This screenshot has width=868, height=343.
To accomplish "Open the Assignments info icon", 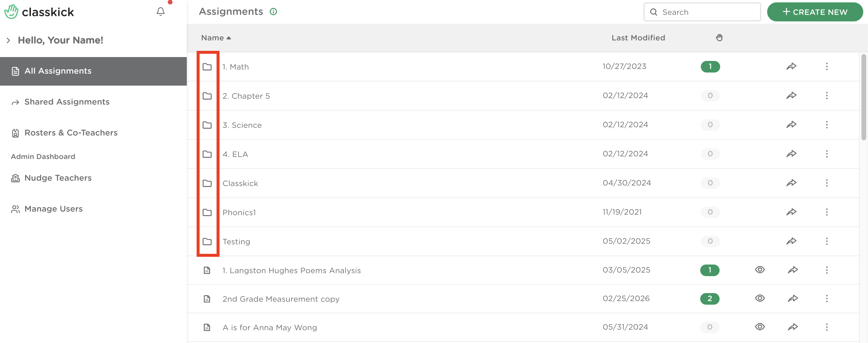I will 273,12.
